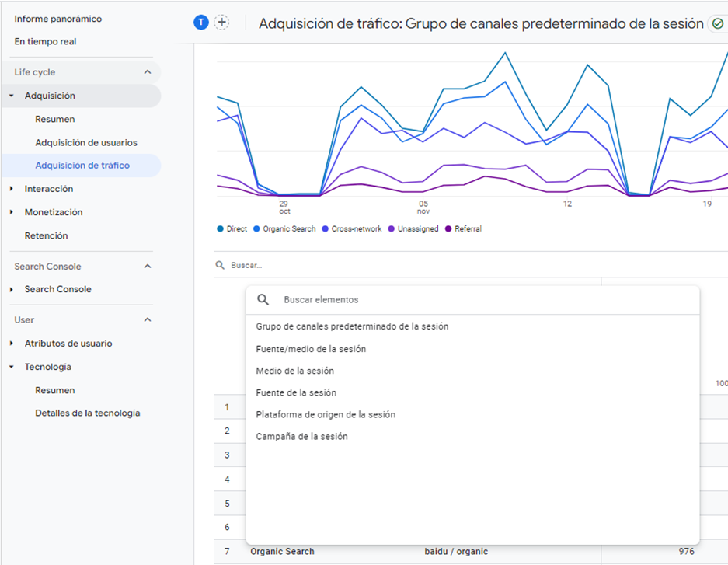728x565 pixels.
Task: Click the add comparison plus icon
Action: (222, 23)
